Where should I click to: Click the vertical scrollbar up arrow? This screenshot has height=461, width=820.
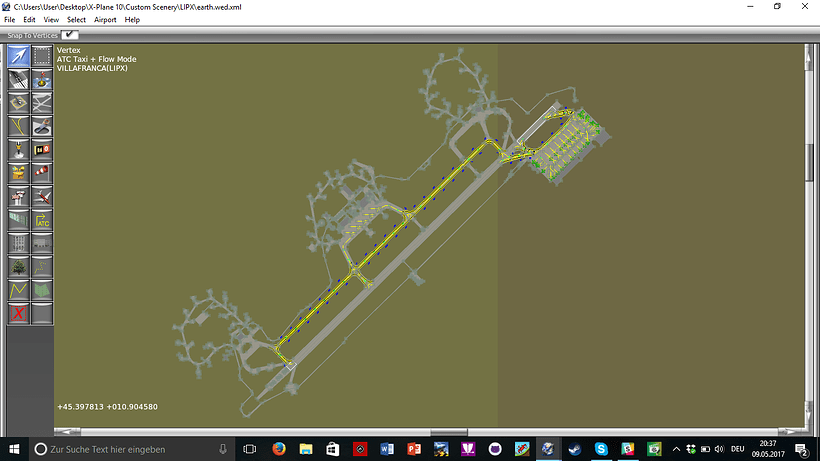tap(810, 56)
